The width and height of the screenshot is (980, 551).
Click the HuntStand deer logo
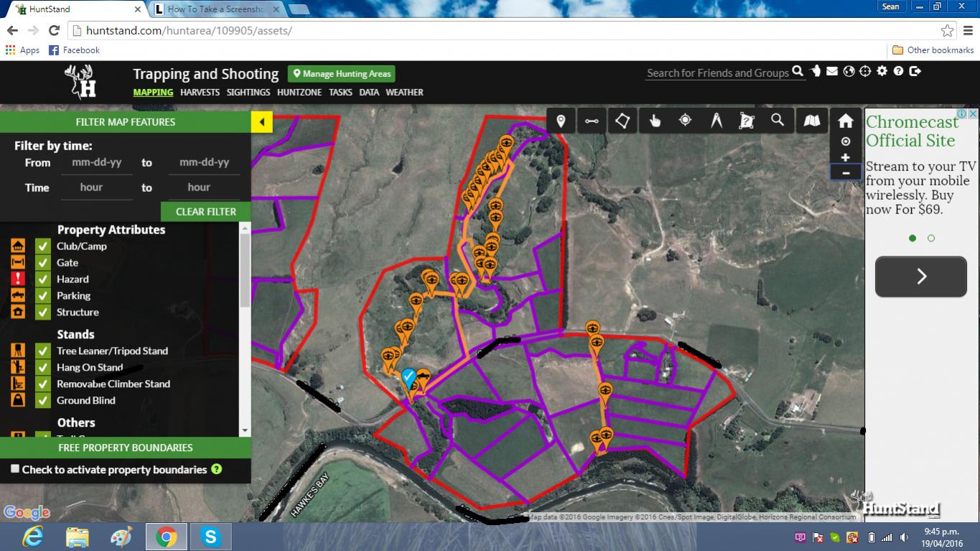pyautogui.click(x=80, y=80)
